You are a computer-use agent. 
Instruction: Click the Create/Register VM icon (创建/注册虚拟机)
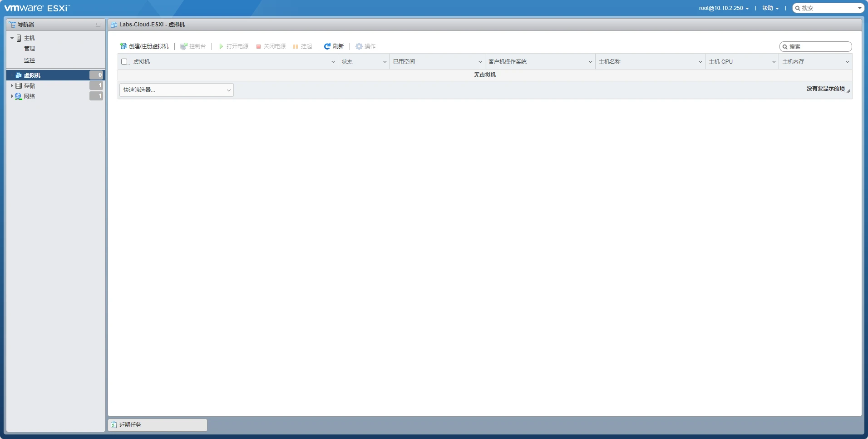point(123,46)
